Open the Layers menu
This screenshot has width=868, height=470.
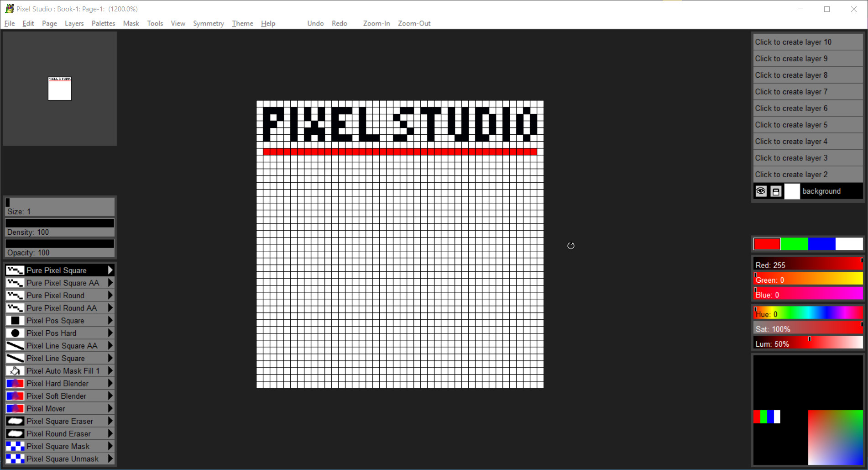(x=74, y=23)
